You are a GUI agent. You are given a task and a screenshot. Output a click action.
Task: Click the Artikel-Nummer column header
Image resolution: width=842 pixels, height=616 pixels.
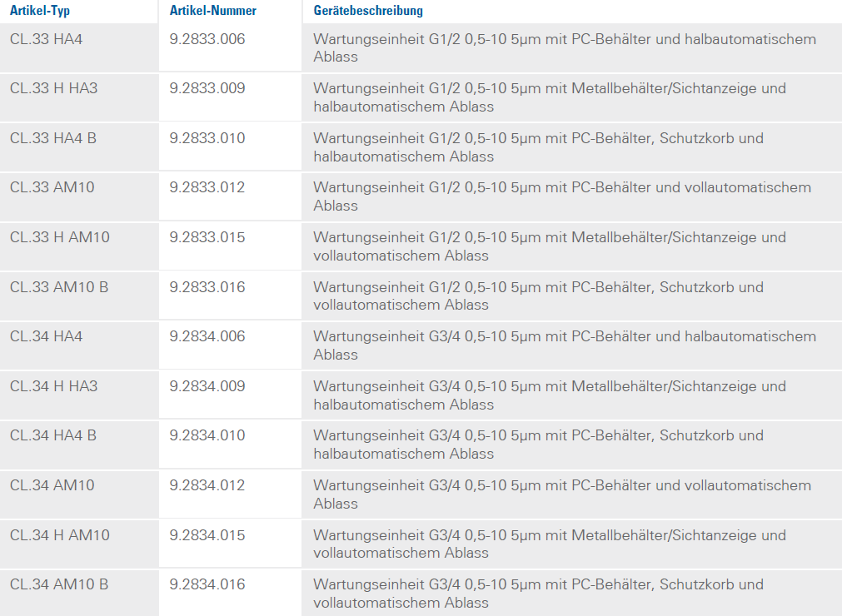(213, 11)
